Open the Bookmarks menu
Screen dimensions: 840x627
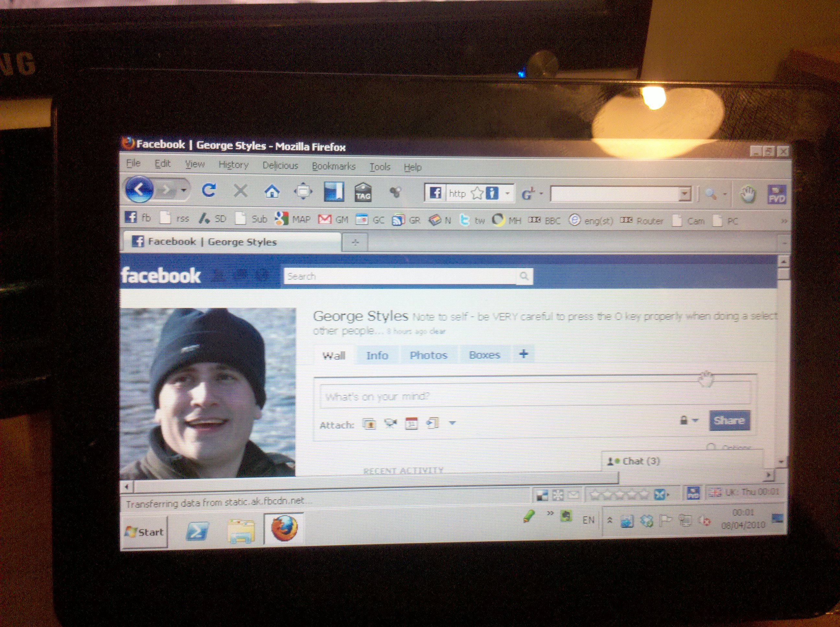pyautogui.click(x=334, y=166)
